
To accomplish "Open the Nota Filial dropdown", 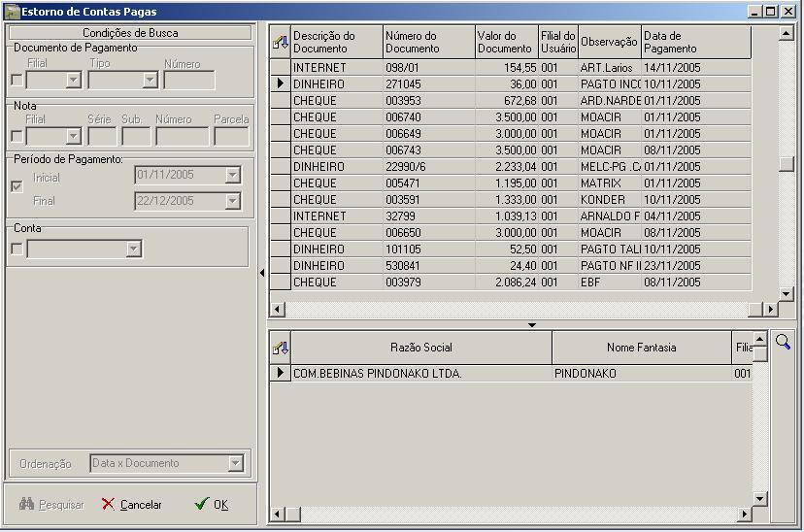I will click(74, 136).
